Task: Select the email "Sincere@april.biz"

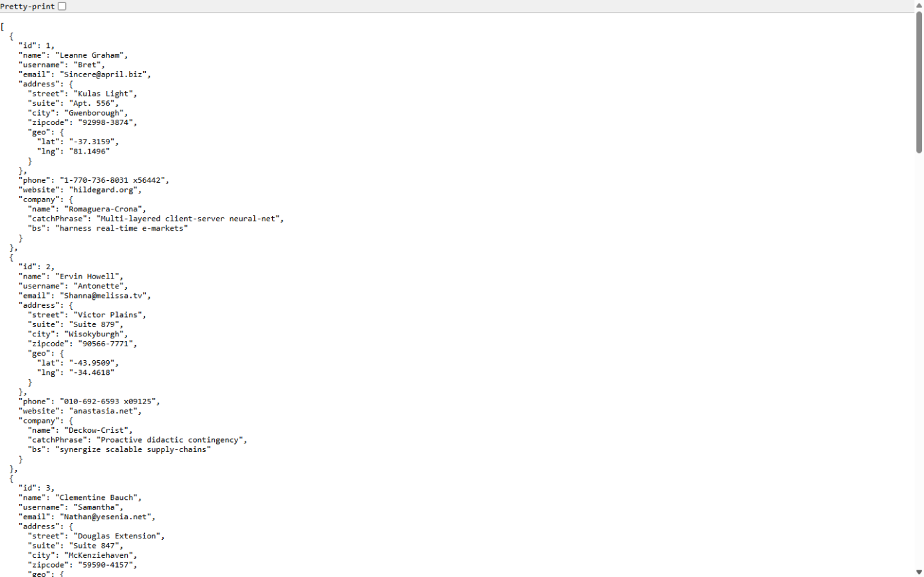Action: click(104, 74)
